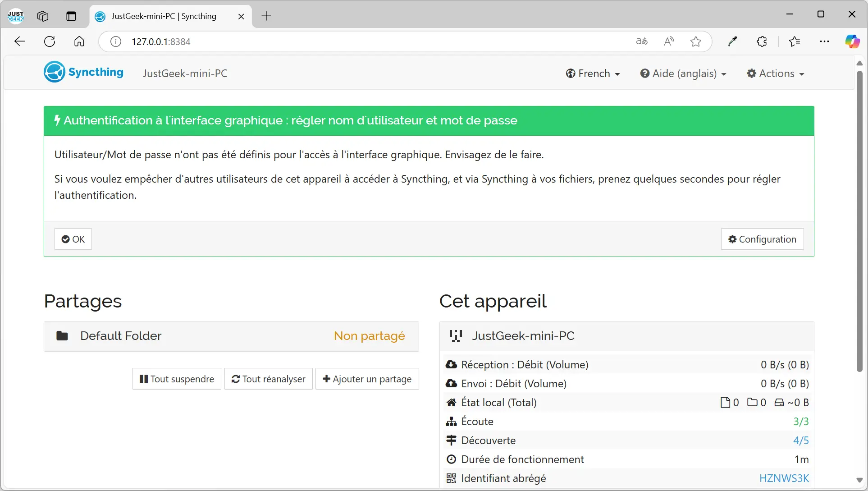
Task: Click the address bar URL 127.0.0.1:8384
Action: [x=161, y=41]
